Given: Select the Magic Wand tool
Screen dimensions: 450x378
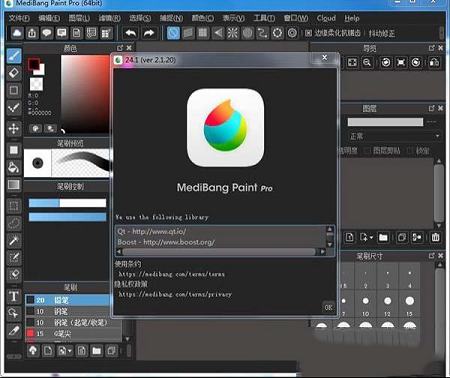Looking at the screenshot, I should click(x=14, y=240).
